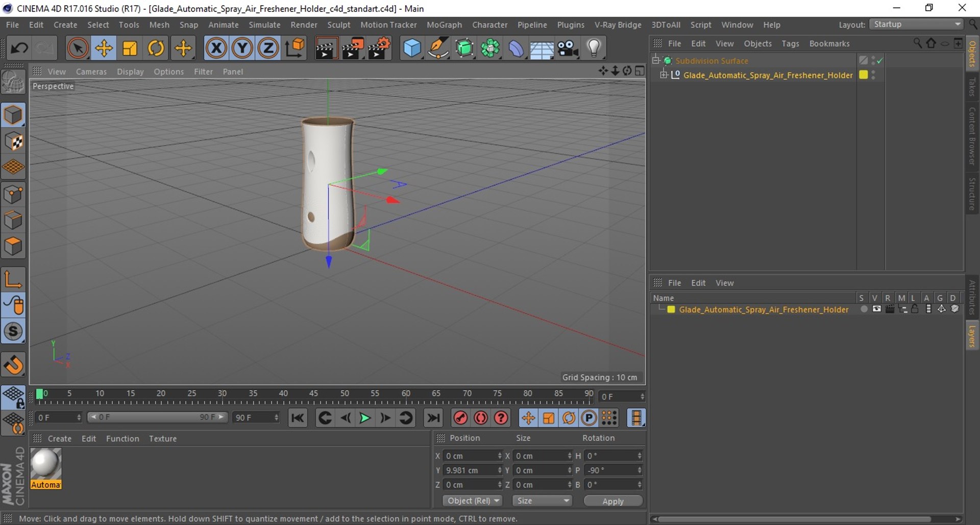Click the Light bulb icon
The height and width of the screenshot is (525, 980).
point(594,49)
